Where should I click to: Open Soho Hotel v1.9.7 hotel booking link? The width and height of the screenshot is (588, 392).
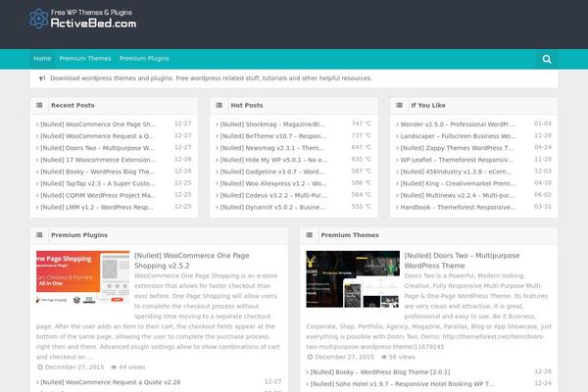coord(402,384)
